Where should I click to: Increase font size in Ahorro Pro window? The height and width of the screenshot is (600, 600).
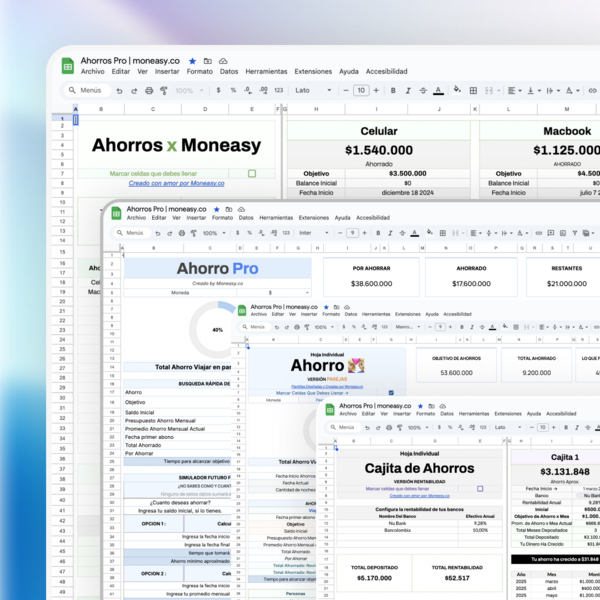364,233
